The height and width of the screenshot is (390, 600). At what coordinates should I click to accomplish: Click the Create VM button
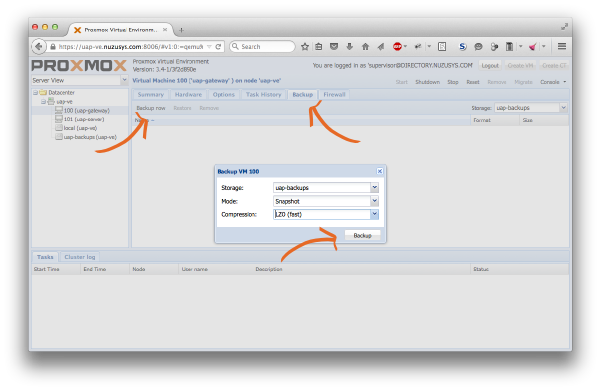520,65
